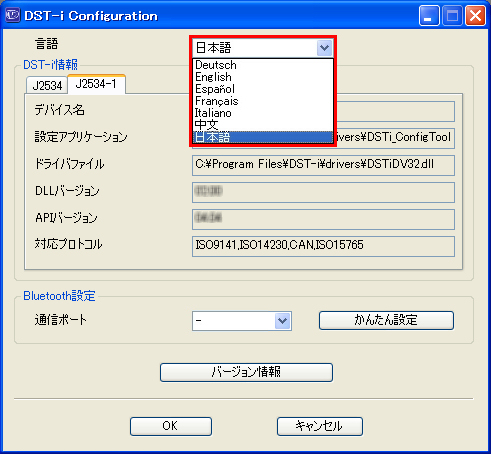Click the 対応プロトコル label
The image size is (491, 454).
[68, 244]
